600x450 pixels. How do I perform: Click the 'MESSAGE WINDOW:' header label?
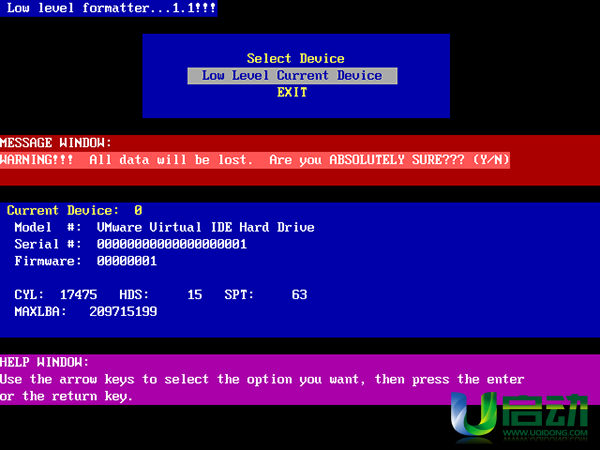[56, 143]
